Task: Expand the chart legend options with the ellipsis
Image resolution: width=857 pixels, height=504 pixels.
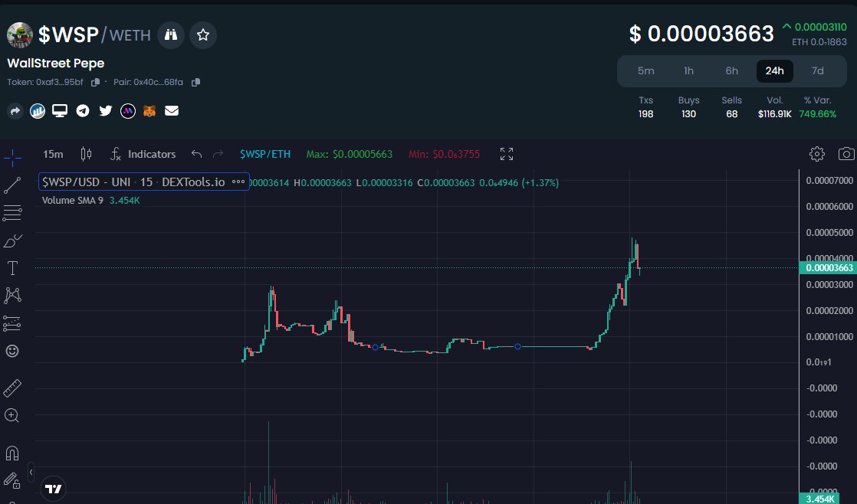Action: [238, 182]
